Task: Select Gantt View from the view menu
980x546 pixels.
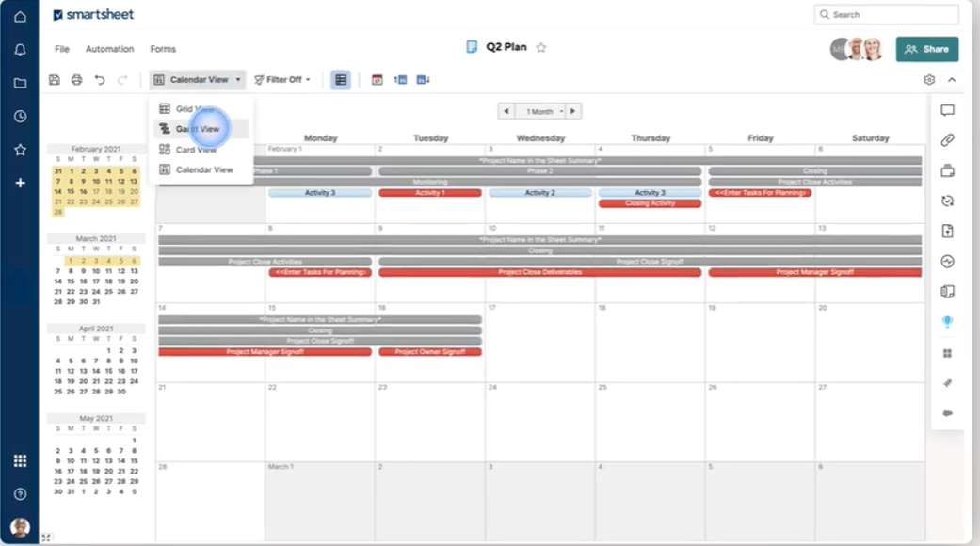Action: (200, 127)
